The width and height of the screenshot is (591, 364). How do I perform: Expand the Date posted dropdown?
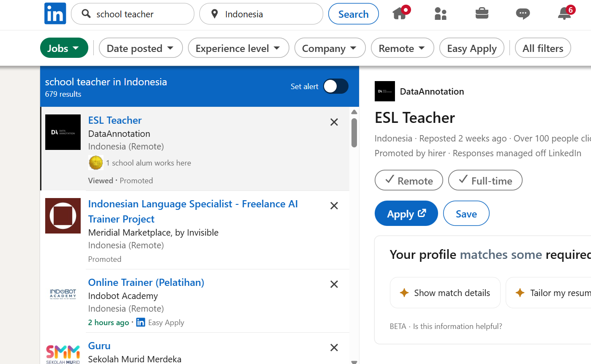click(x=140, y=48)
